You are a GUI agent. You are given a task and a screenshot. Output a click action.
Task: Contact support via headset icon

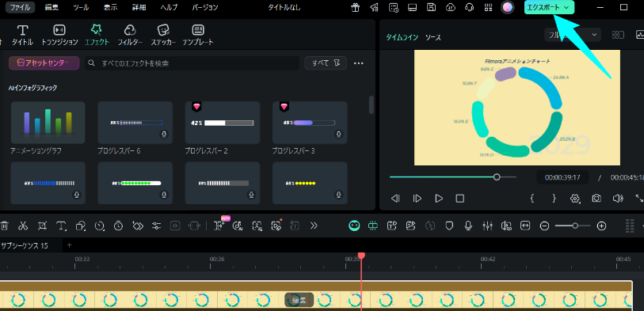[470, 7]
